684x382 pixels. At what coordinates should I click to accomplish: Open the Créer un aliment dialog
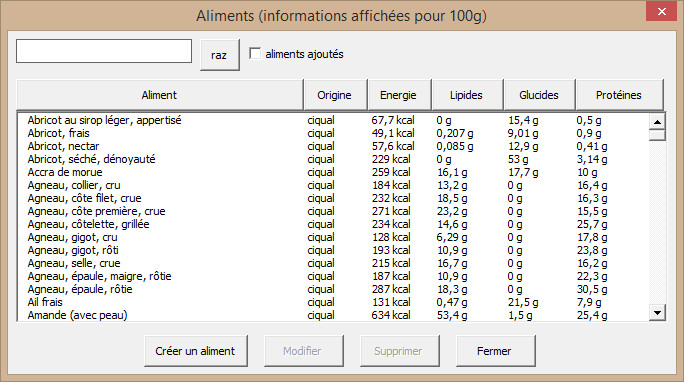click(x=195, y=351)
